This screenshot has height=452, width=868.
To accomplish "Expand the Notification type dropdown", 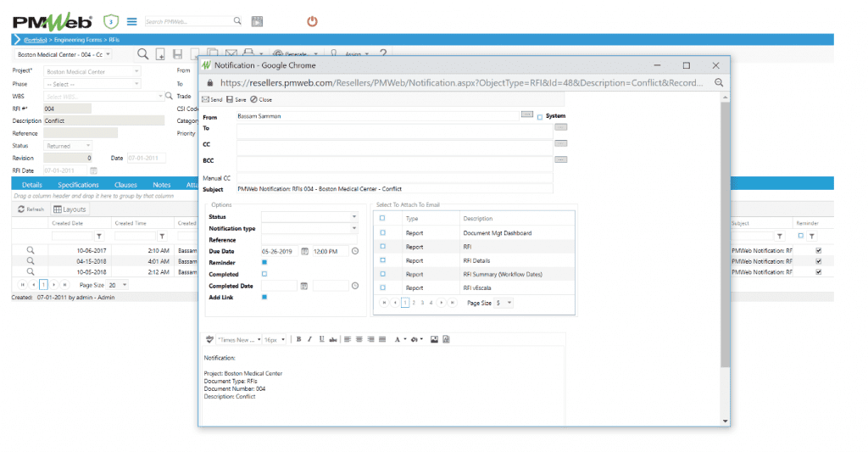I will click(354, 228).
